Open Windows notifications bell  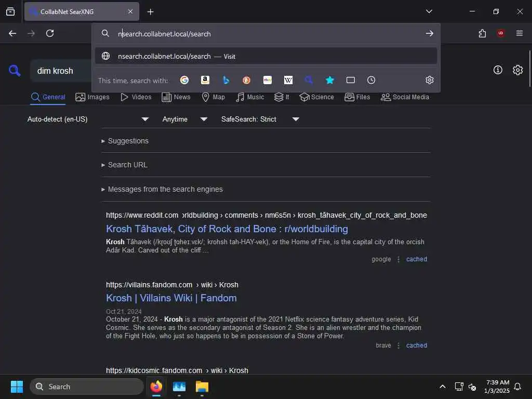point(517,387)
